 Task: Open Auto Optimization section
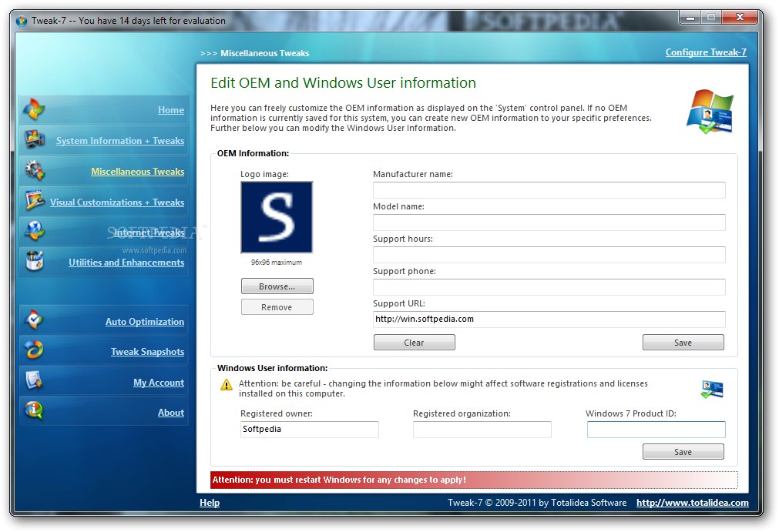point(145,322)
